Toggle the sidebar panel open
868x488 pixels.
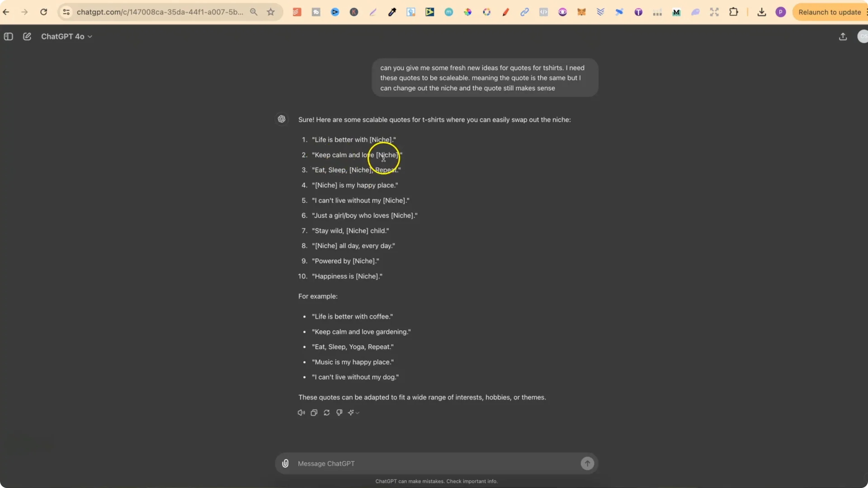tap(8, 37)
